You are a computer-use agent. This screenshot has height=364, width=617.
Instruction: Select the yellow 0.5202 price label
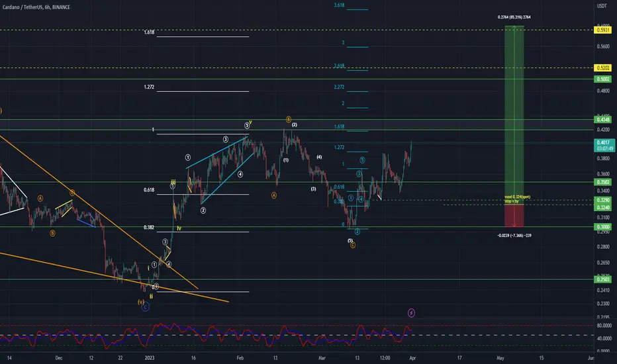(x=602, y=68)
